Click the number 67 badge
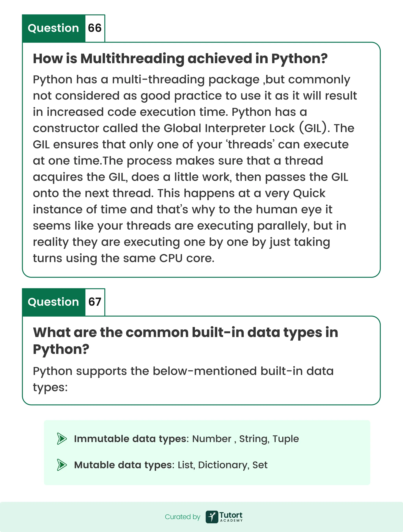 click(95, 302)
